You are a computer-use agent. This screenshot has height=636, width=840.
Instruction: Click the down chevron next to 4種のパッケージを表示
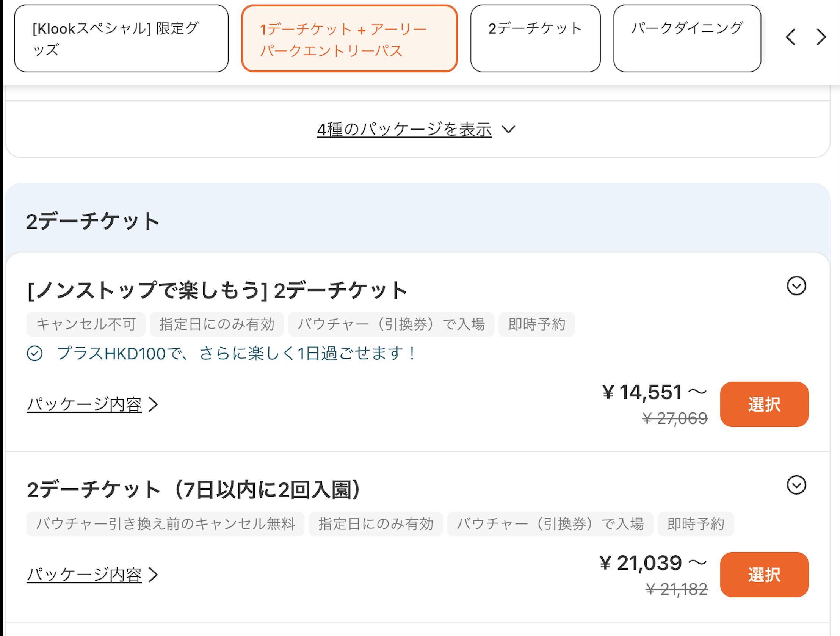[508, 130]
